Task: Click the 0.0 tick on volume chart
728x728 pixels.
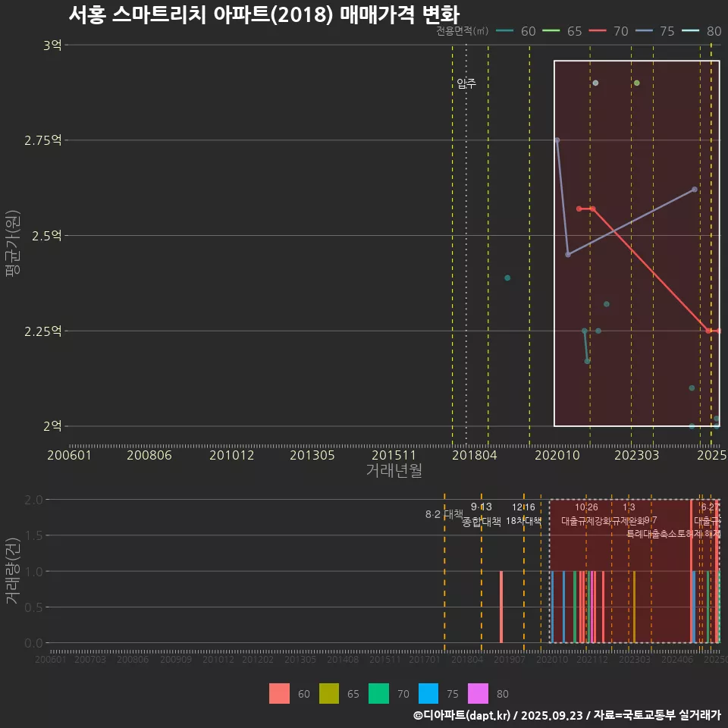Action: (33, 643)
